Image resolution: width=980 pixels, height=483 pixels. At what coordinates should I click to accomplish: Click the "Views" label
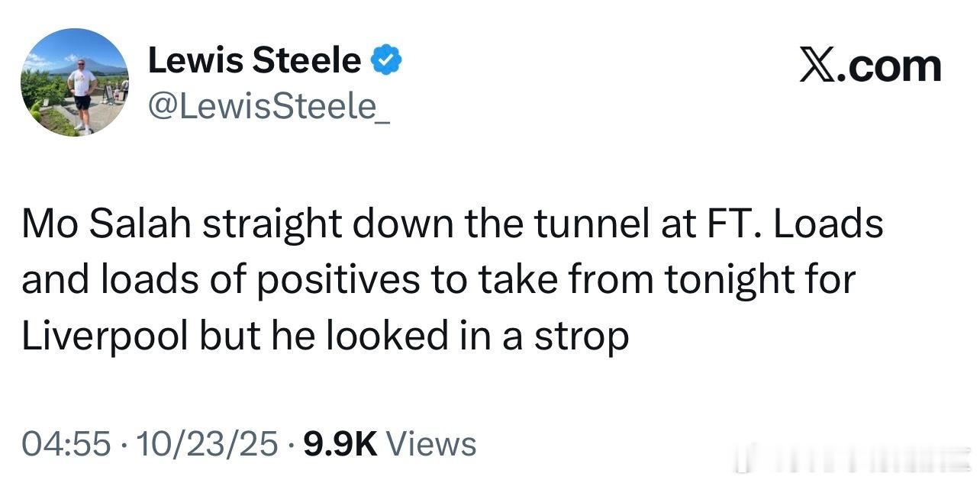click(x=432, y=444)
